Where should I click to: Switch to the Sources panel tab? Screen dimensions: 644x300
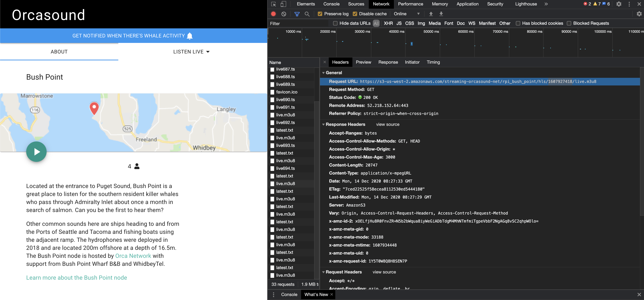coord(356,4)
